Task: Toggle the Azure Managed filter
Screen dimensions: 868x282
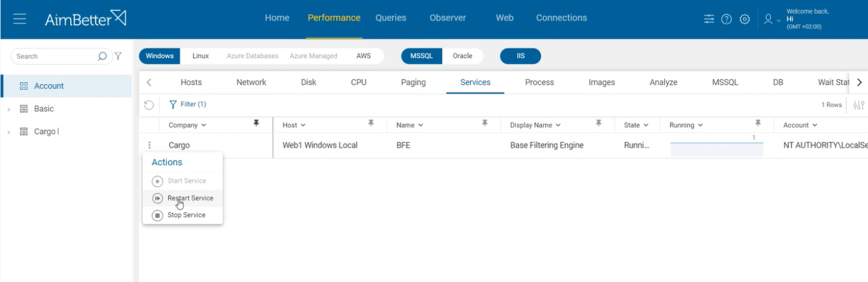Action: click(313, 56)
